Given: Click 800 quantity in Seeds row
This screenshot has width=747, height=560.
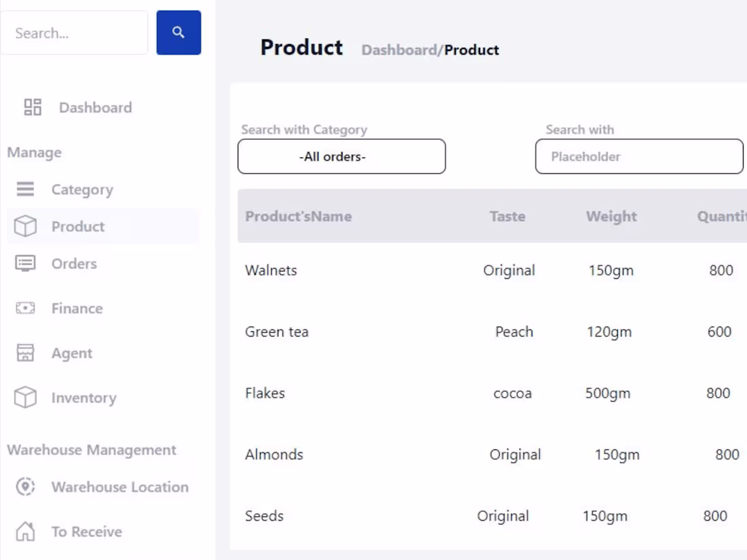Looking at the screenshot, I should [715, 516].
